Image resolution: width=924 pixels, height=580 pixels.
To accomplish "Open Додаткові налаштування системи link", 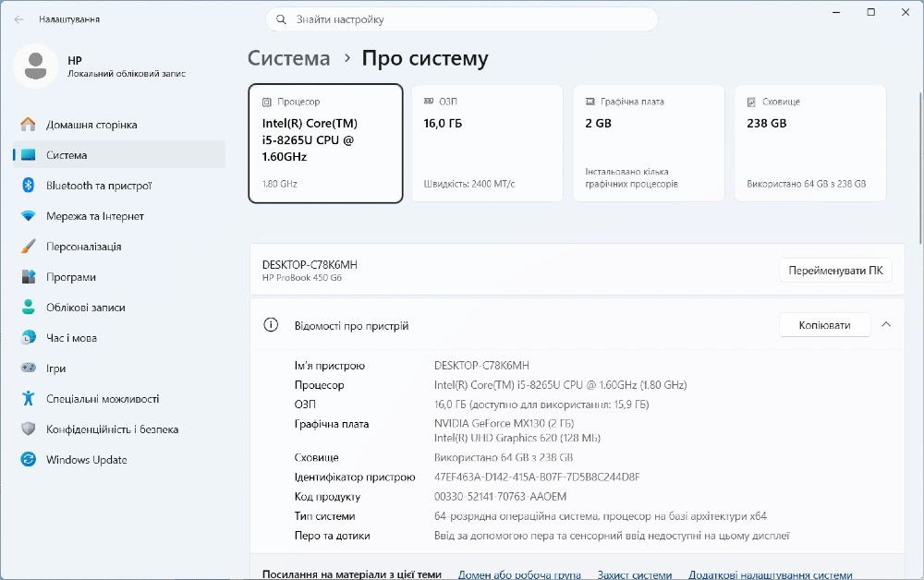I will (x=771, y=574).
